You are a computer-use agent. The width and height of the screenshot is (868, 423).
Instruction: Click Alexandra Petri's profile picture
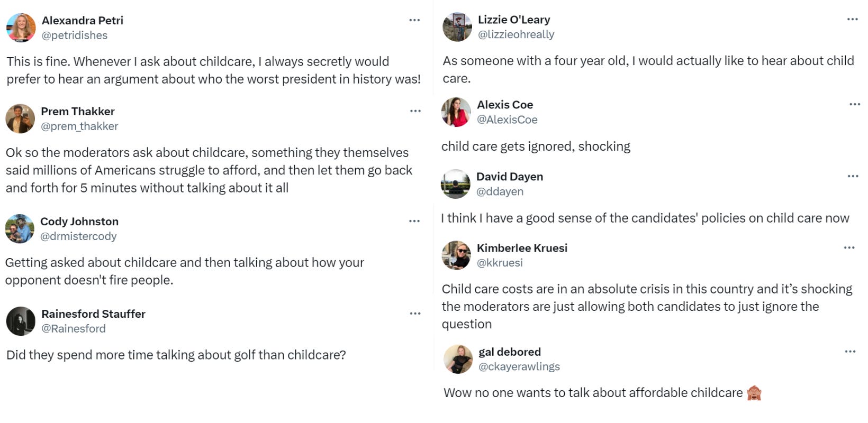pyautogui.click(x=21, y=27)
